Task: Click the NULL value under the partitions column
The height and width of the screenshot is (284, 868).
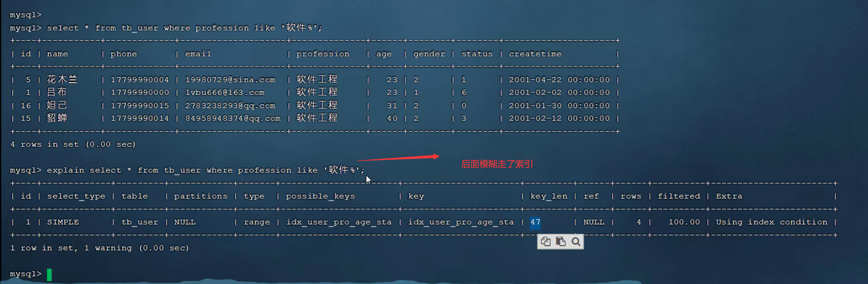Action: [x=184, y=223]
